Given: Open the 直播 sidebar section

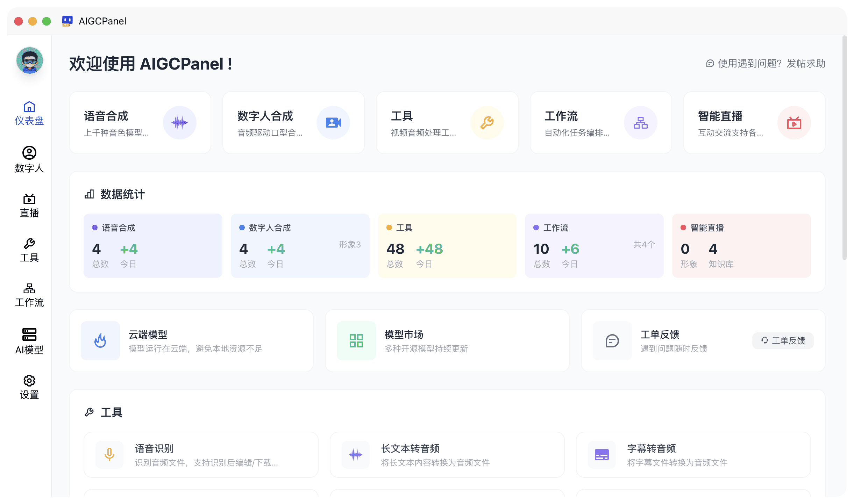Looking at the screenshot, I should coord(29,206).
